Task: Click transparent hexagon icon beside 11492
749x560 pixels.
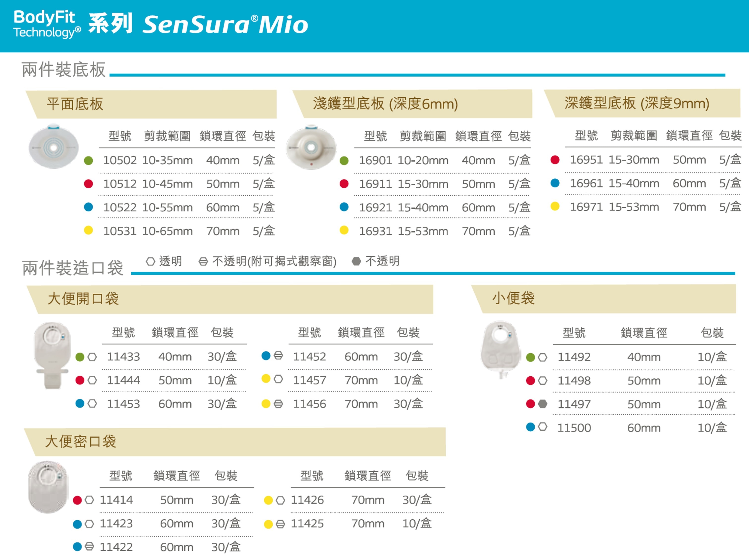Action: 543,357
